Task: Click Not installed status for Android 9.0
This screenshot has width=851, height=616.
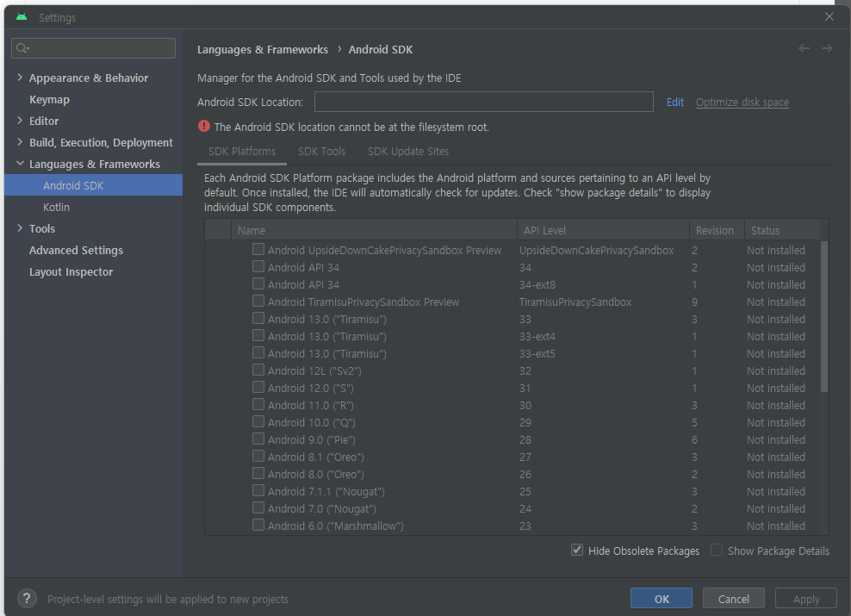Action: pos(775,440)
